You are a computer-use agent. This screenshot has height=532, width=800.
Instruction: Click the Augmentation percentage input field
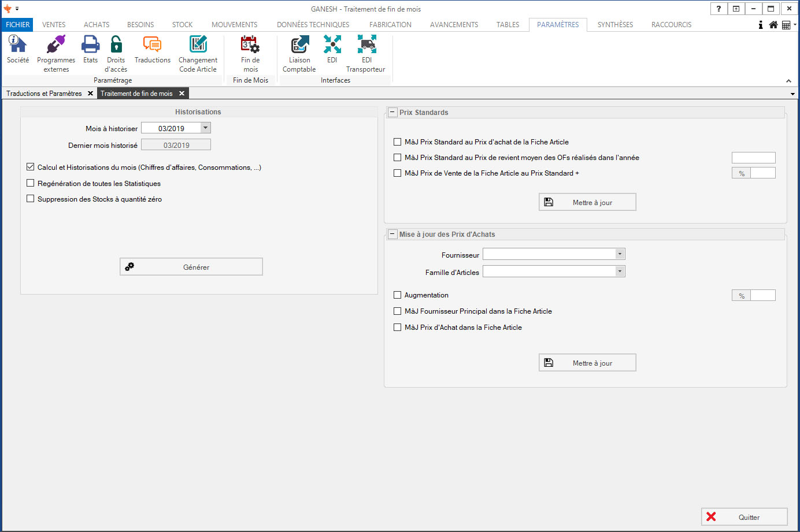coord(762,296)
